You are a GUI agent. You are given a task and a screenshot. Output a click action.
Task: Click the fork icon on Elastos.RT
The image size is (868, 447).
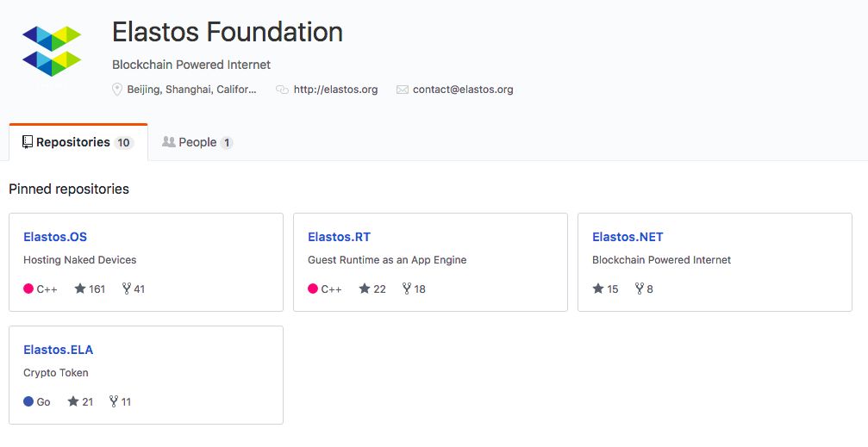click(x=407, y=289)
